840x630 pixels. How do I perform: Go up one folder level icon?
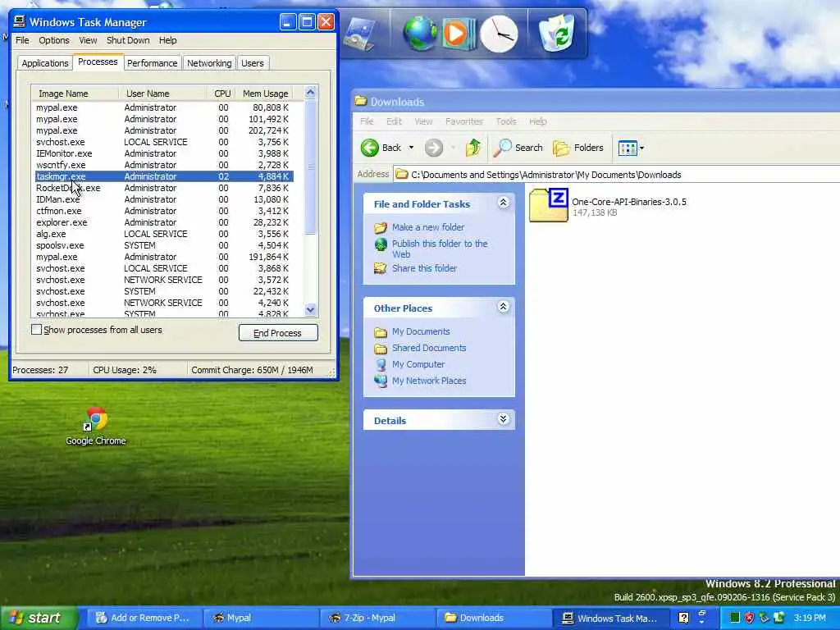473,148
